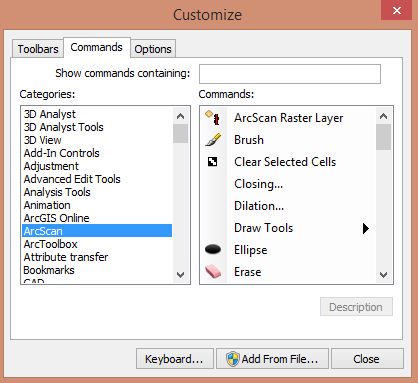Image resolution: width=418 pixels, height=383 pixels.
Task: Click the shield icon on Add From File
Action: pos(233,359)
